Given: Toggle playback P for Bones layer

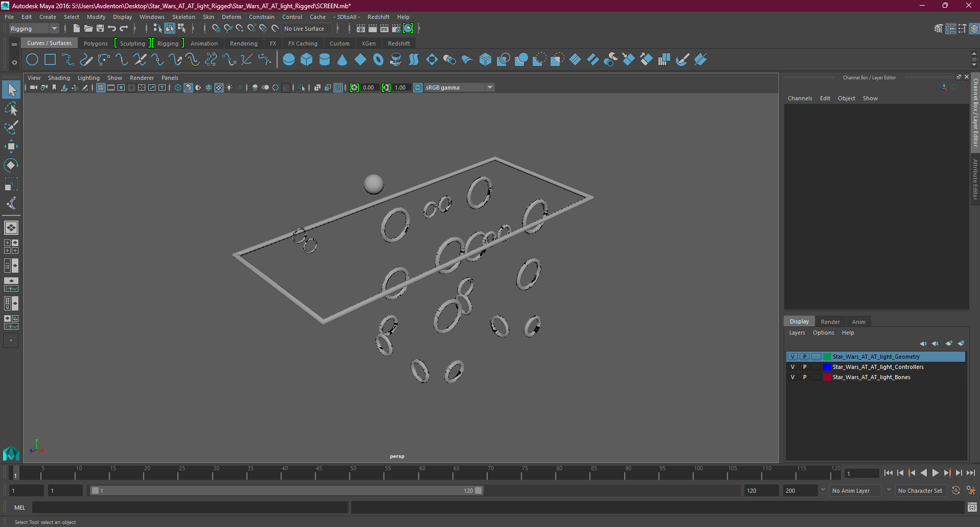Looking at the screenshot, I should [x=805, y=377].
